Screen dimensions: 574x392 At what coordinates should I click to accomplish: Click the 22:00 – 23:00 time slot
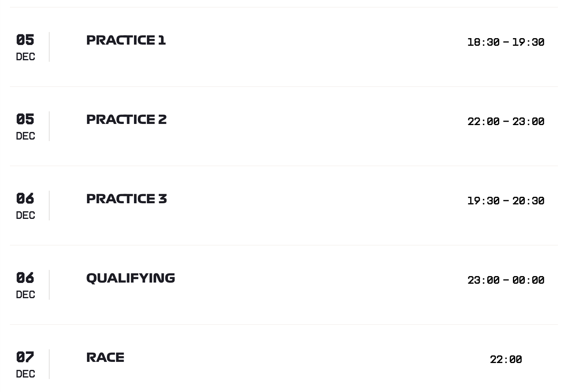tap(506, 121)
